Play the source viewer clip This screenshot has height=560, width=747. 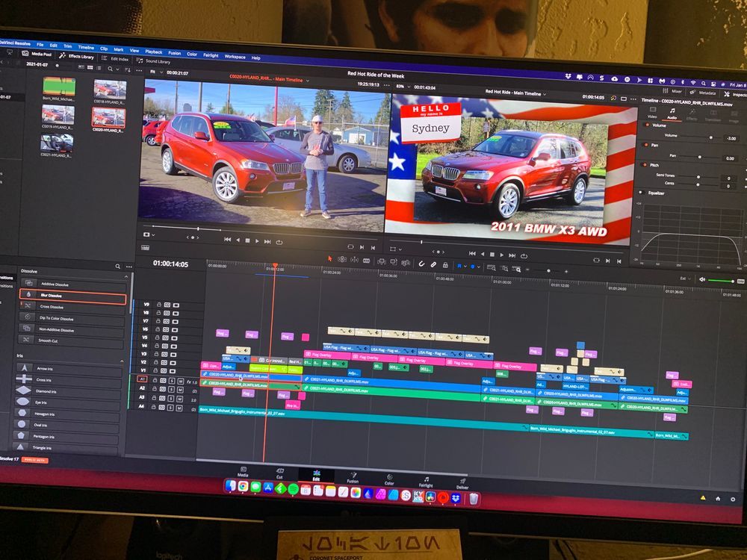(x=257, y=241)
